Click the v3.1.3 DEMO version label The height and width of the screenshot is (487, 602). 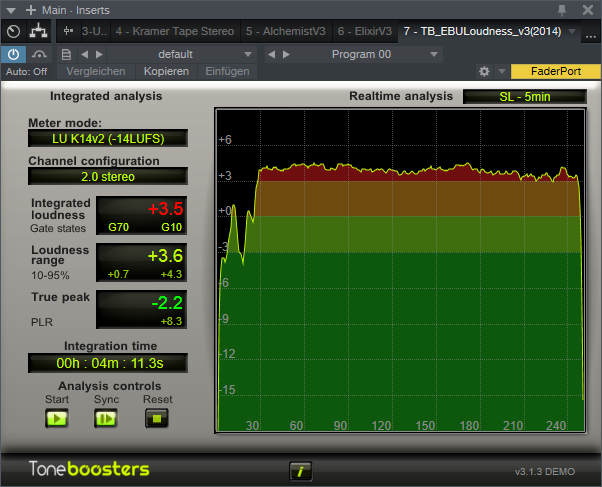point(545,472)
